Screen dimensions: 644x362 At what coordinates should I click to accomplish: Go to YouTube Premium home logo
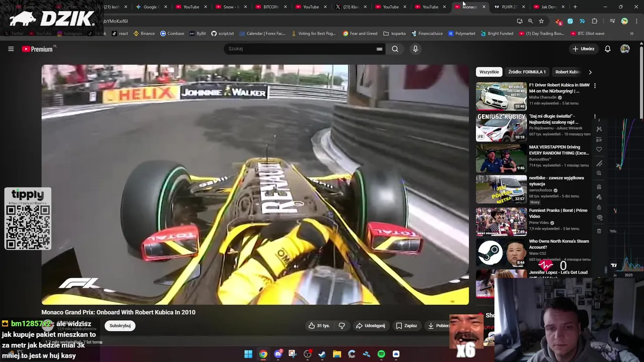39,49
